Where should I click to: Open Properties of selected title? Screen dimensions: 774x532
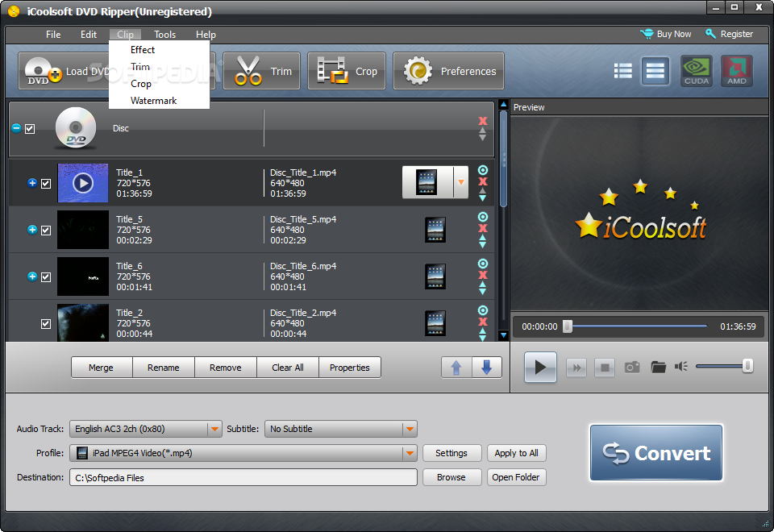point(349,368)
